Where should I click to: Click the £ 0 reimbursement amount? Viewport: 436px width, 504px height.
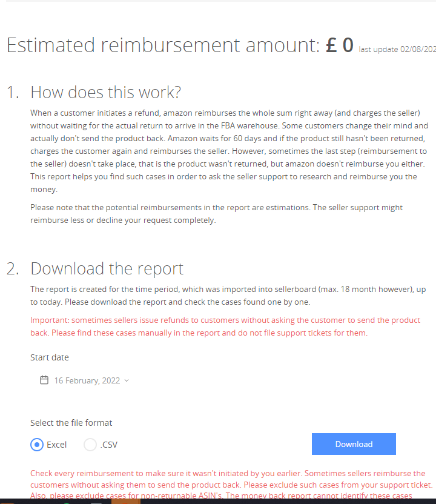tap(339, 44)
